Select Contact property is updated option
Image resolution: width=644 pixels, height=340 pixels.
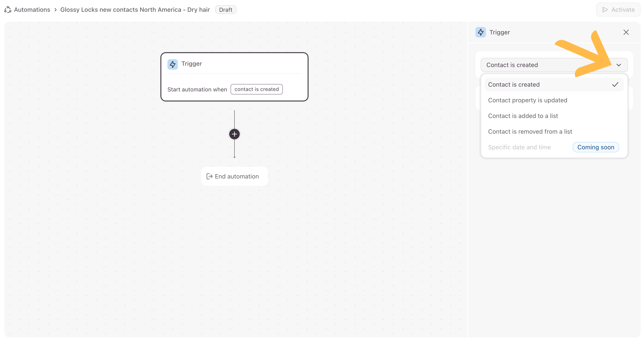coord(528,100)
